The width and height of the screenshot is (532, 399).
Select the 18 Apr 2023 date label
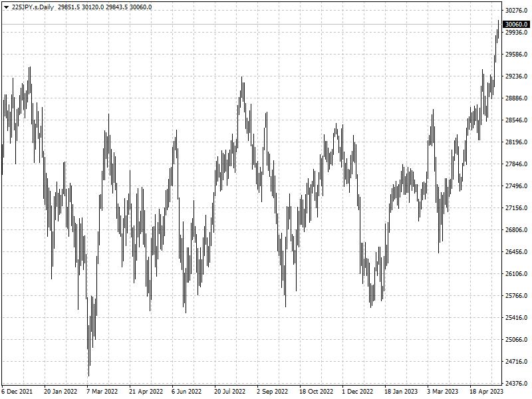pos(487,392)
